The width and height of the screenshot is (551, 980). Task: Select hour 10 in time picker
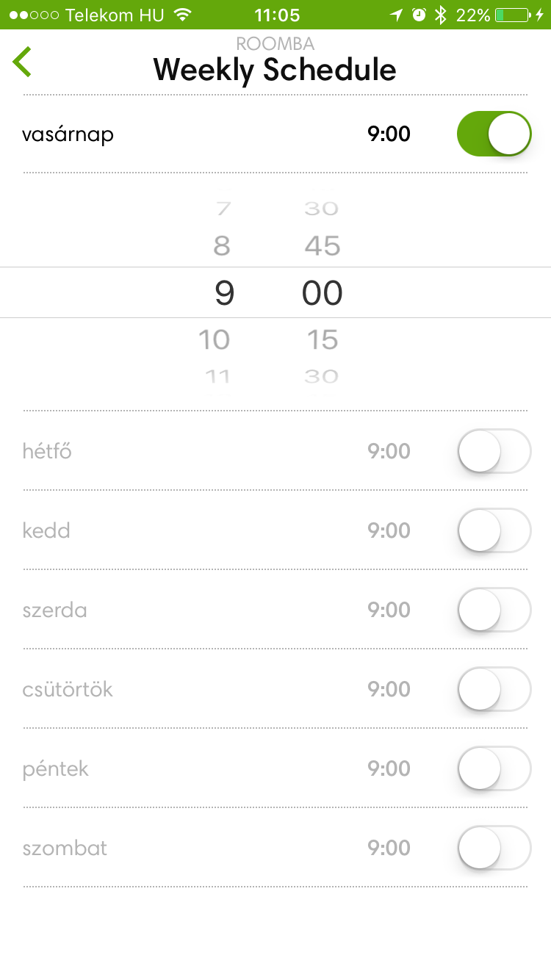pyautogui.click(x=215, y=339)
